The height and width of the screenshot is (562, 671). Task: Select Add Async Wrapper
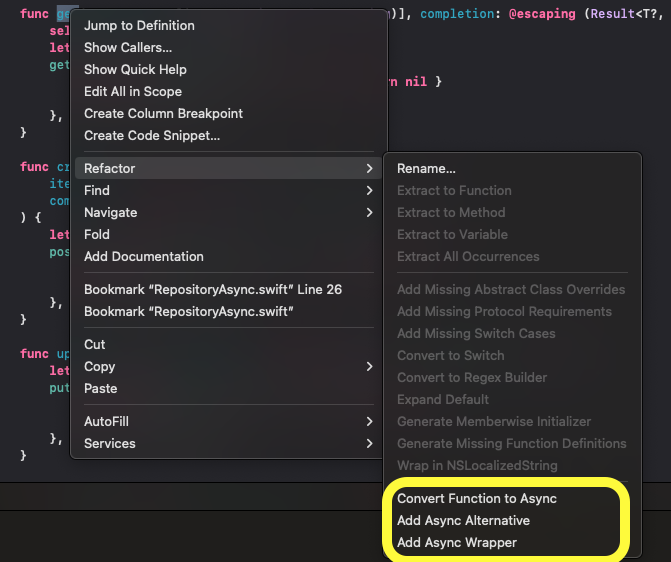pos(512,543)
